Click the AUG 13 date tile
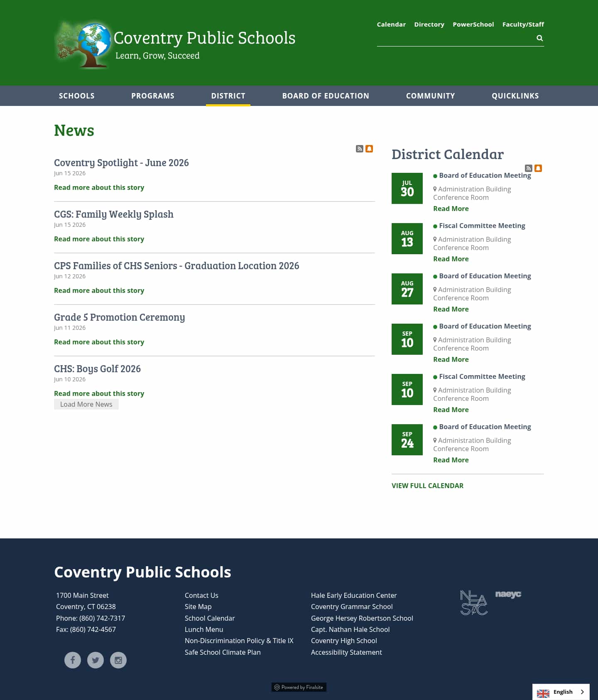 pyautogui.click(x=407, y=238)
